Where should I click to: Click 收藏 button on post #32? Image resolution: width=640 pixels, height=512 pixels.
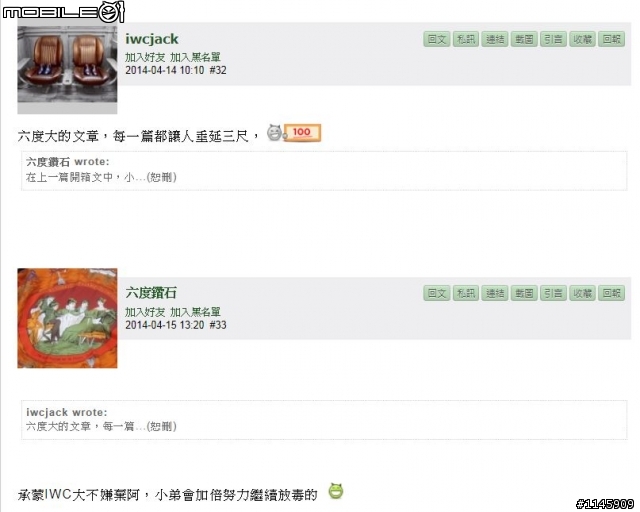pyautogui.click(x=582, y=39)
